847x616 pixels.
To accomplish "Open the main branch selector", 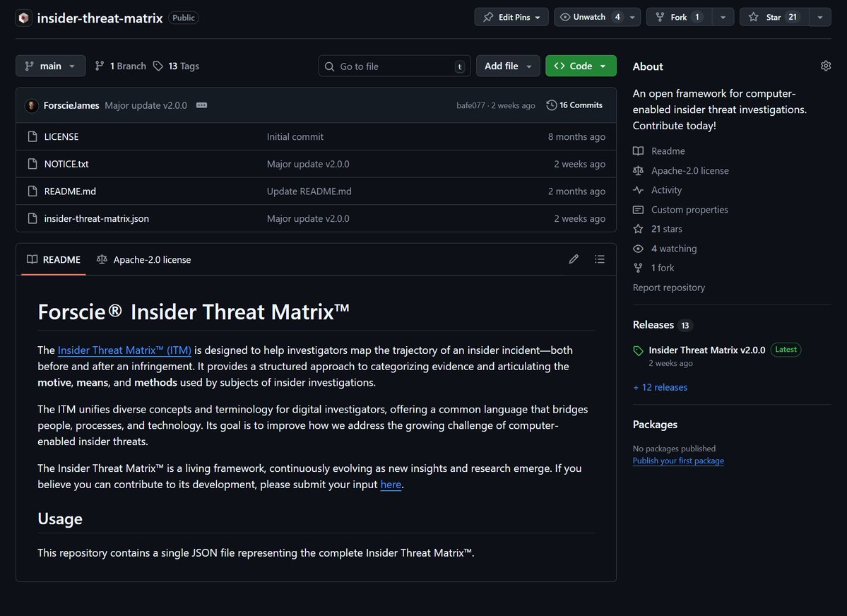I will 49,65.
